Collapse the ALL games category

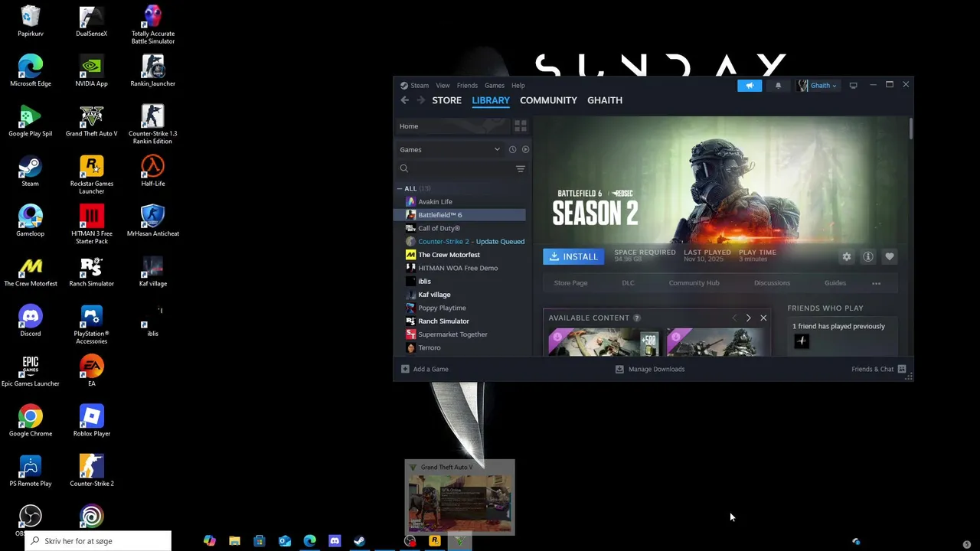[400, 188]
